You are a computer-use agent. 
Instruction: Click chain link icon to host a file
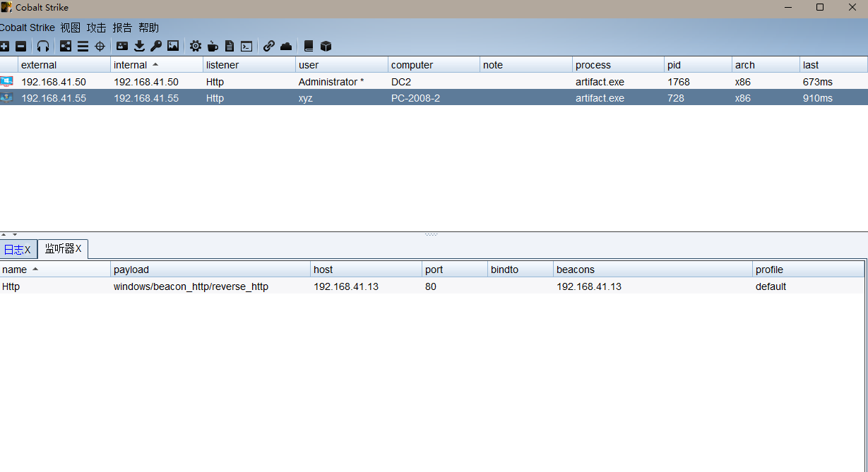point(269,46)
